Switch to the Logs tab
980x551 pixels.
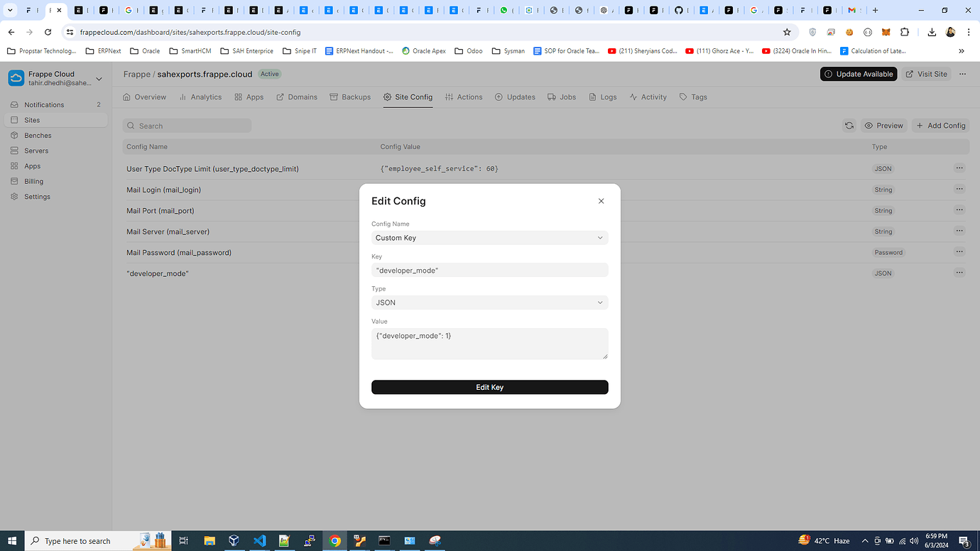(x=602, y=97)
